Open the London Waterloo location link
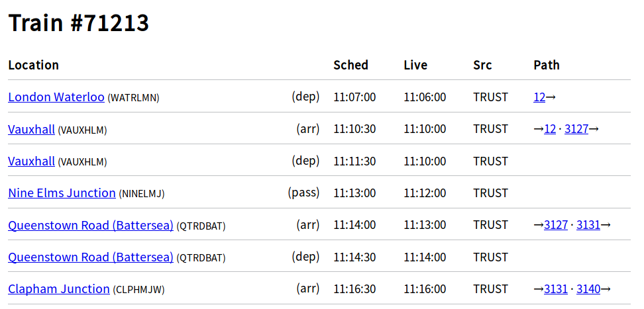Image resolution: width=644 pixels, height=309 pixels. coord(56,97)
